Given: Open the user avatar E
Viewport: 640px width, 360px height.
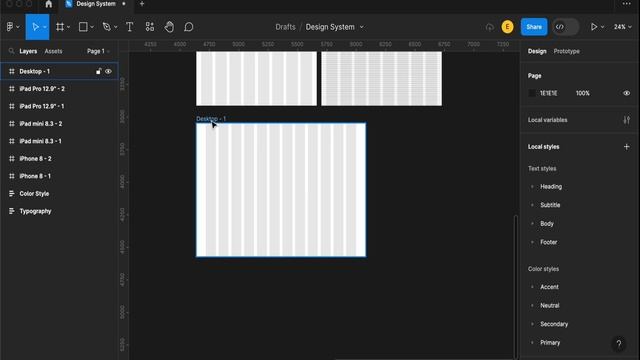Looking at the screenshot, I should [507, 27].
